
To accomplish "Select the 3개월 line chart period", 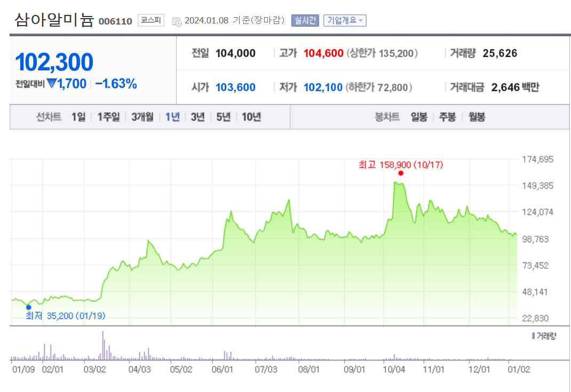I will [142, 117].
